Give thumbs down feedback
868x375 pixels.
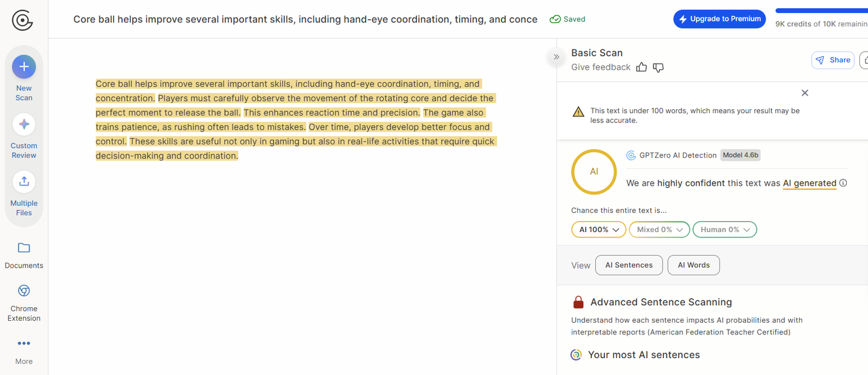point(658,68)
